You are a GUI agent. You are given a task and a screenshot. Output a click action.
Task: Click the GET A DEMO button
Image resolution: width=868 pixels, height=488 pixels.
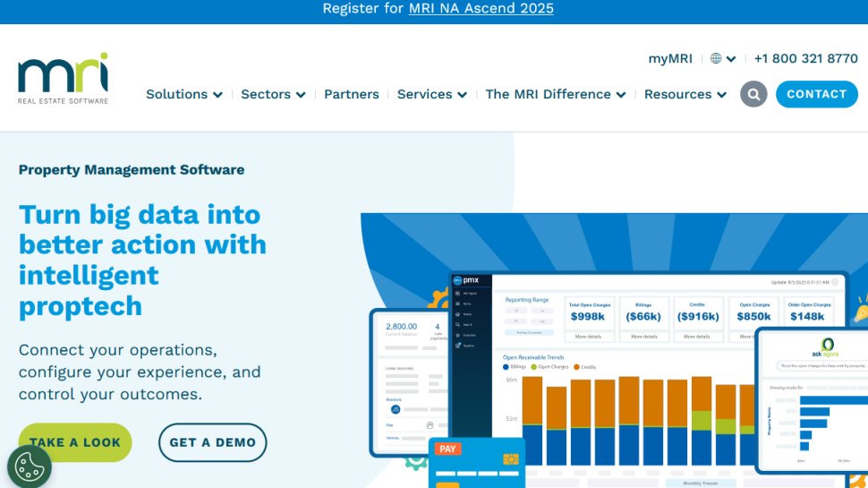click(x=213, y=442)
